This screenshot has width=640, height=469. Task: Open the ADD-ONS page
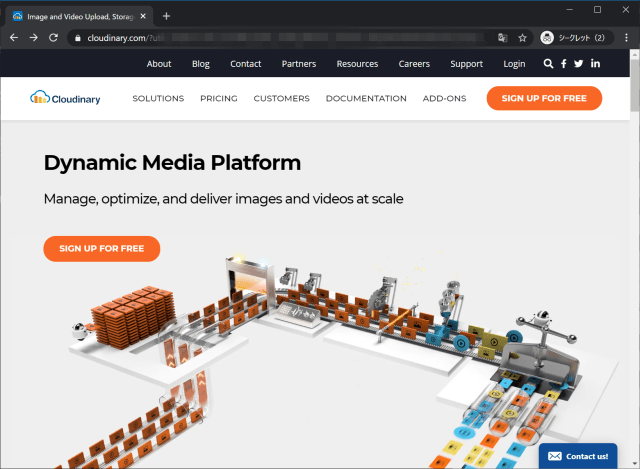click(444, 98)
